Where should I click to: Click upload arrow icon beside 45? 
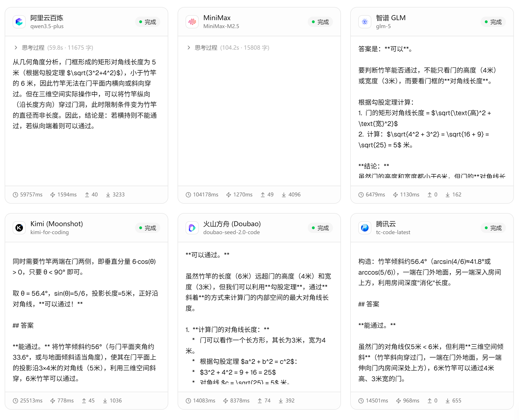tap(84, 401)
